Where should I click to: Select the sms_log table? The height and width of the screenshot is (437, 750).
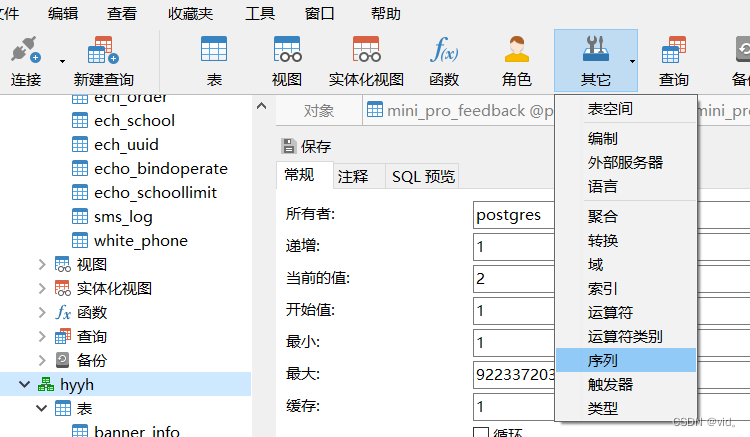(x=123, y=217)
